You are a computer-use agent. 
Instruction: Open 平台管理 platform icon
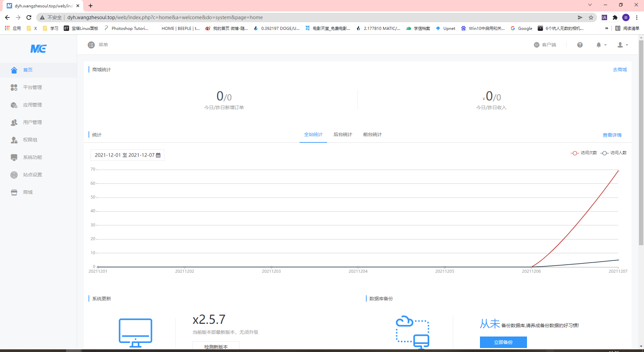[x=14, y=87]
